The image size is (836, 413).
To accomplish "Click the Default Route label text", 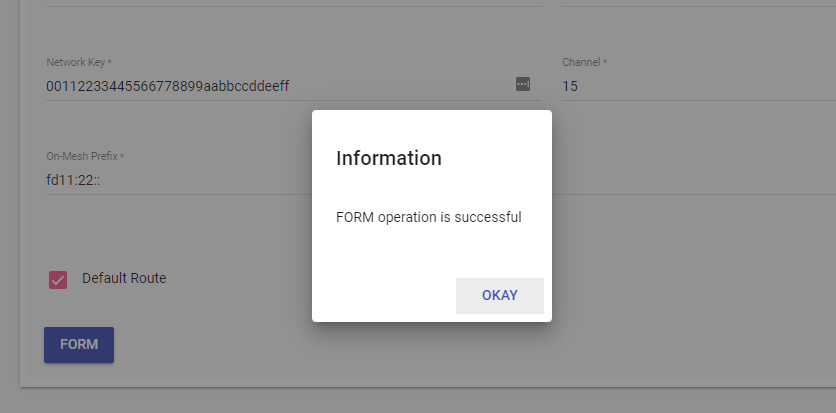I will 124,278.
